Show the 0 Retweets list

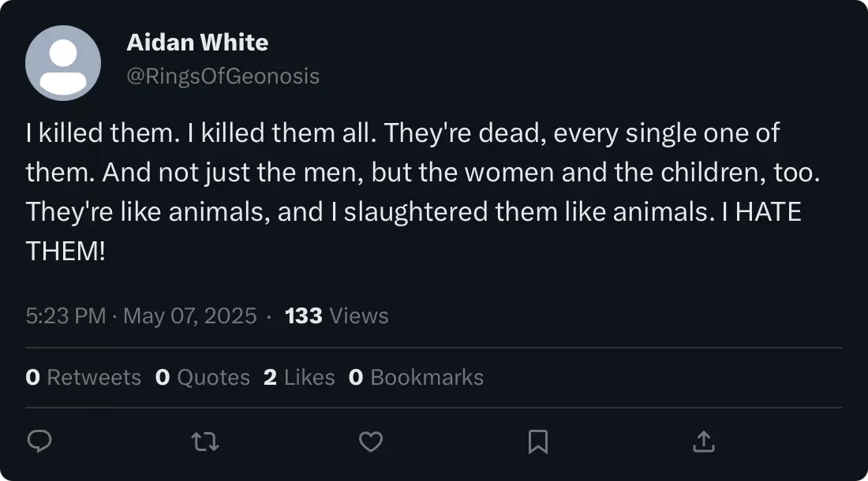83,377
